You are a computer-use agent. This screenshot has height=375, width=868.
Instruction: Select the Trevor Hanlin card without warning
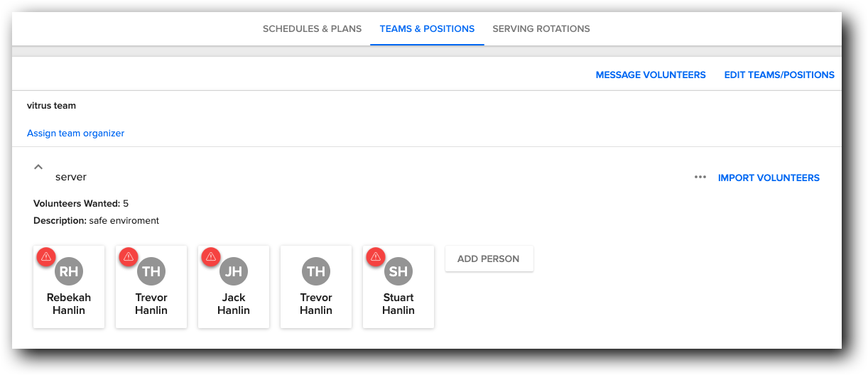(316, 288)
